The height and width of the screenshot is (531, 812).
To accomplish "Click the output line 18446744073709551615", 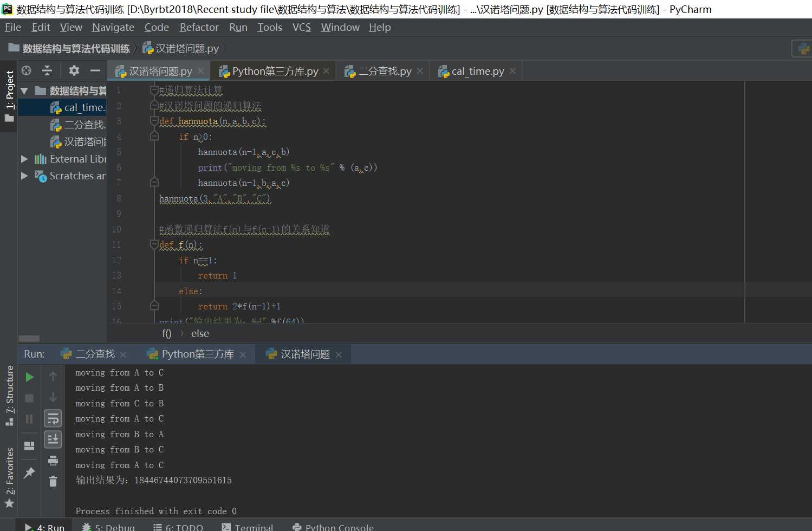I will pos(153,480).
